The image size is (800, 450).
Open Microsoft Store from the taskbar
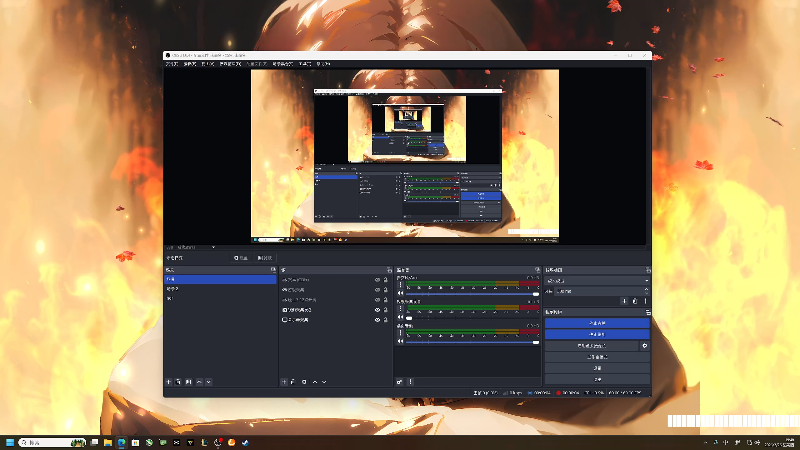coord(135,442)
